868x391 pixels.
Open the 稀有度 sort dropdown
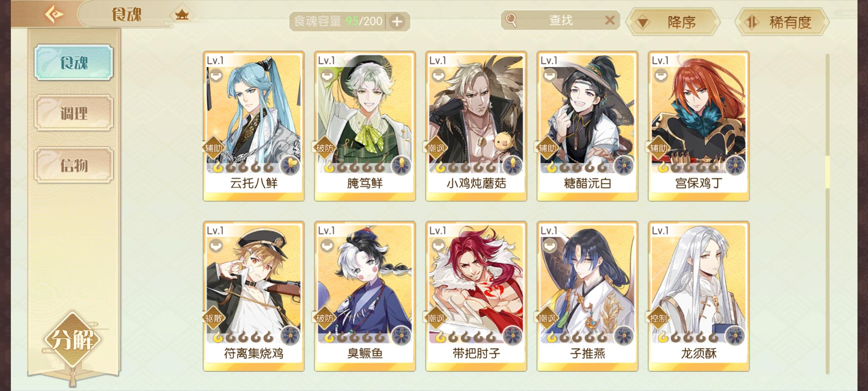click(782, 22)
